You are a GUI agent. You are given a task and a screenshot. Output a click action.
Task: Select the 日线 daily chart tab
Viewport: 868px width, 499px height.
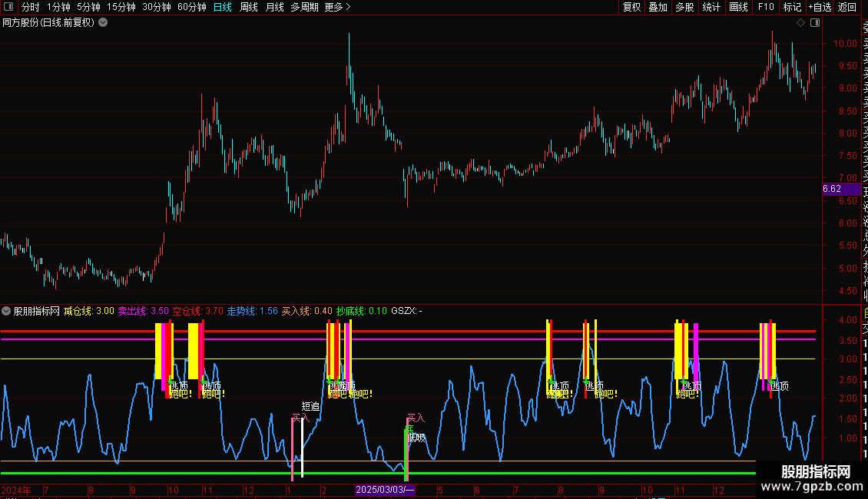click(223, 7)
